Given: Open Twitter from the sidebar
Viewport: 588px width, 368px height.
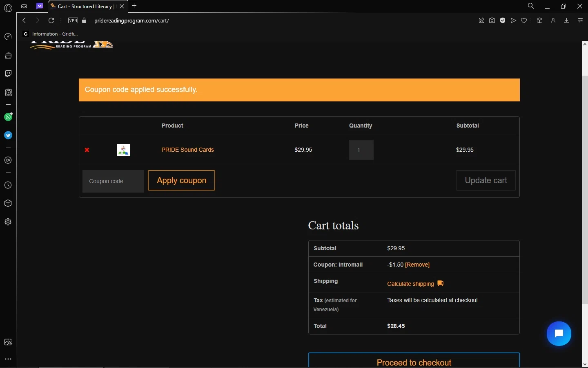Looking at the screenshot, I should (8, 135).
